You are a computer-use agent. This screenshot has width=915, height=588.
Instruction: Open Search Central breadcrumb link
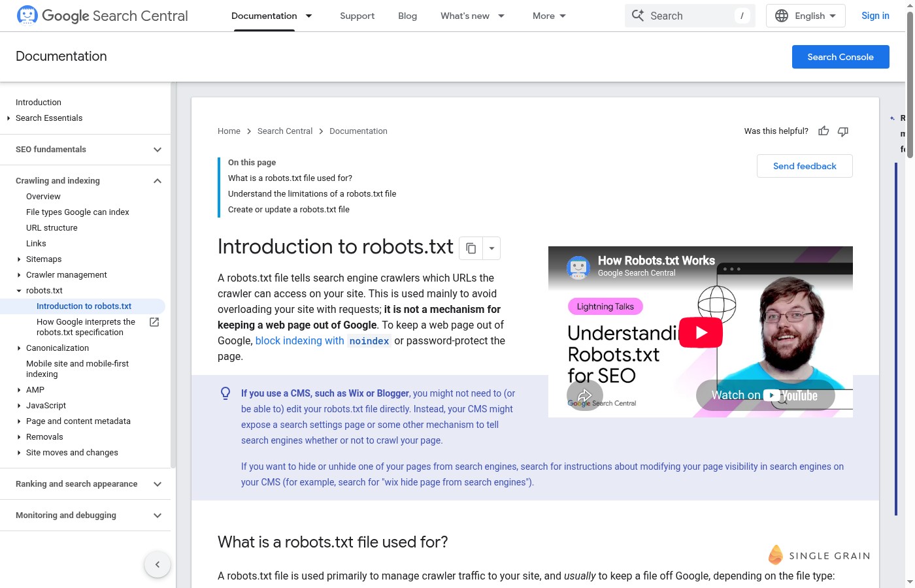pyautogui.click(x=285, y=131)
